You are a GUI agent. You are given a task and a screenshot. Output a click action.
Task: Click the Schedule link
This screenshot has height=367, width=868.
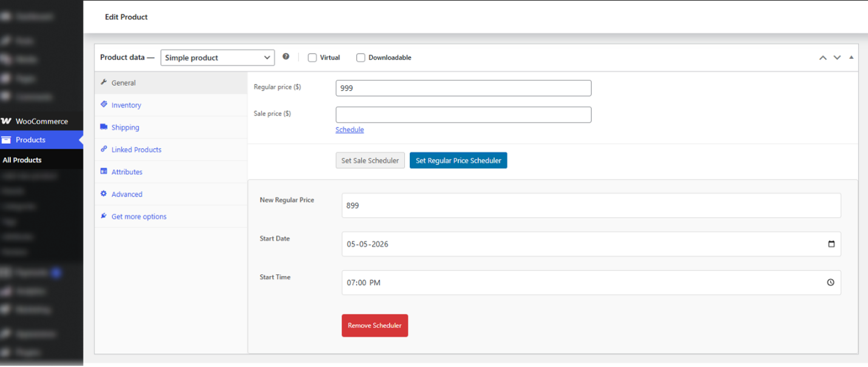pos(350,130)
